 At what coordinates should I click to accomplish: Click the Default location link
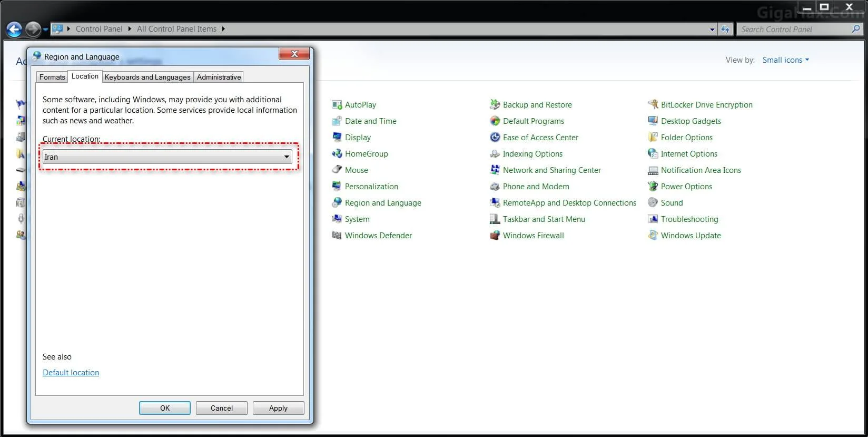click(x=71, y=373)
